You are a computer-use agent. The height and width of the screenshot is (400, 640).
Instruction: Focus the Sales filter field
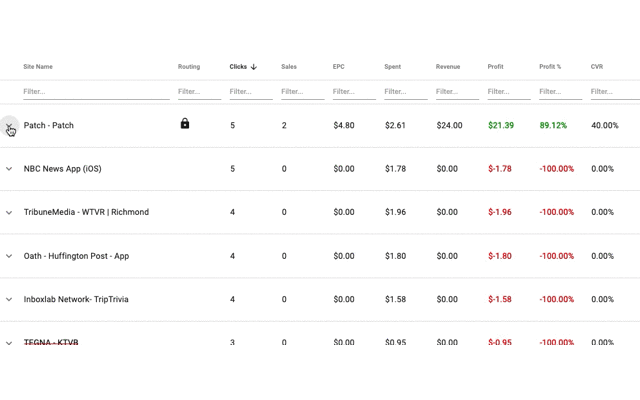303,92
